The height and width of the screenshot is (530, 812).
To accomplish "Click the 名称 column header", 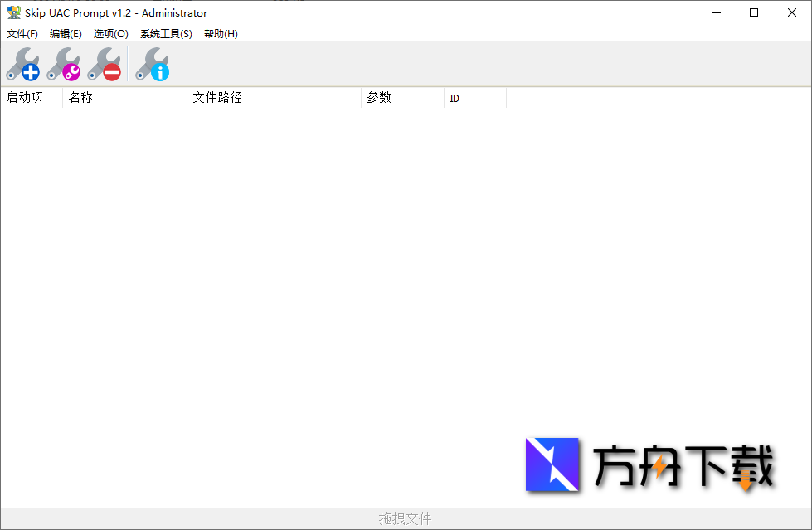I will 80,98.
